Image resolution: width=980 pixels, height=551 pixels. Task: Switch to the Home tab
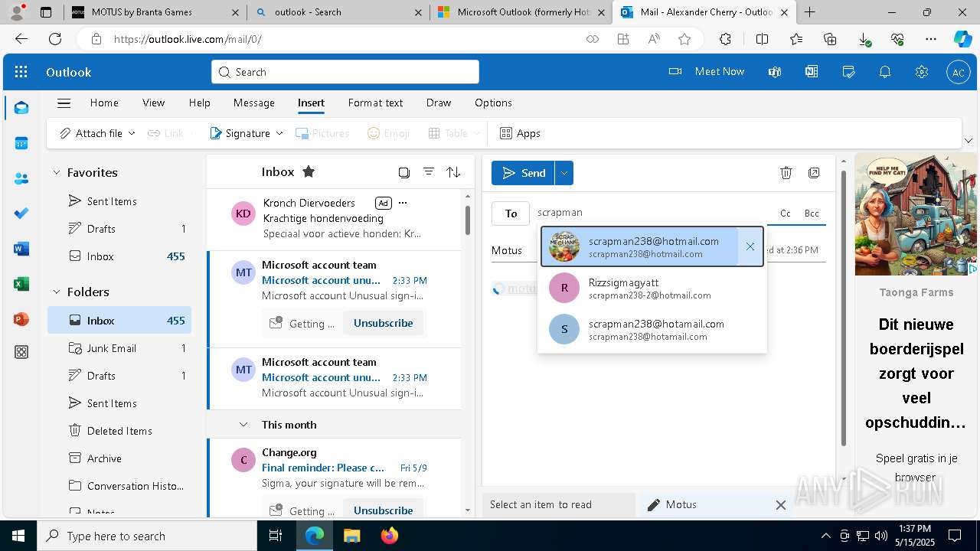[104, 103]
